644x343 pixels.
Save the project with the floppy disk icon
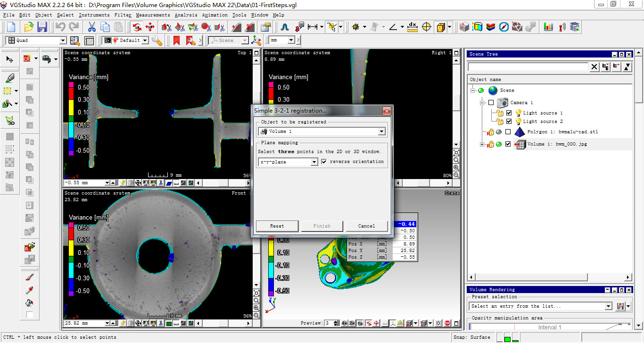pyautogui.click(x=42, y=27)
